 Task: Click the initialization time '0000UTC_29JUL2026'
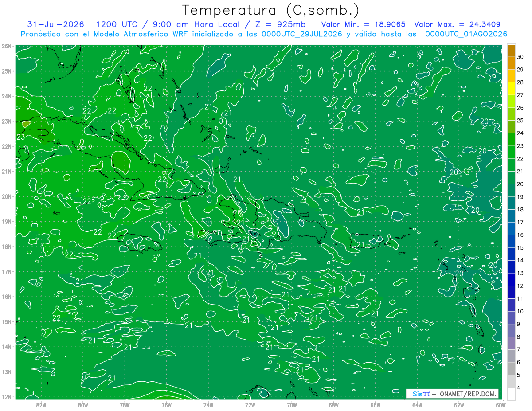pos(302,34)
